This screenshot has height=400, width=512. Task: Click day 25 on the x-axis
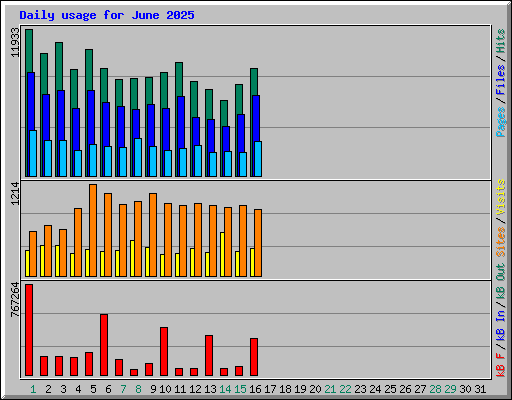390,389
